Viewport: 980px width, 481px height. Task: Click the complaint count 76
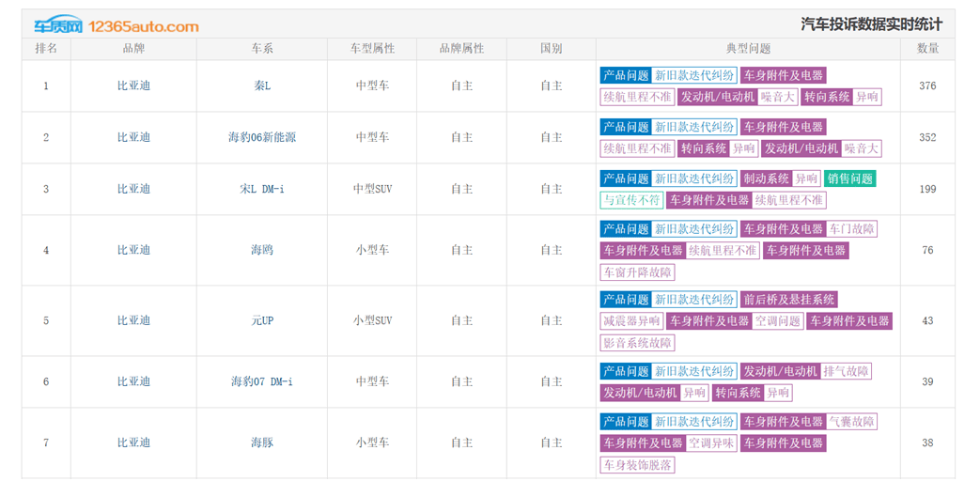tap(927, 251)
